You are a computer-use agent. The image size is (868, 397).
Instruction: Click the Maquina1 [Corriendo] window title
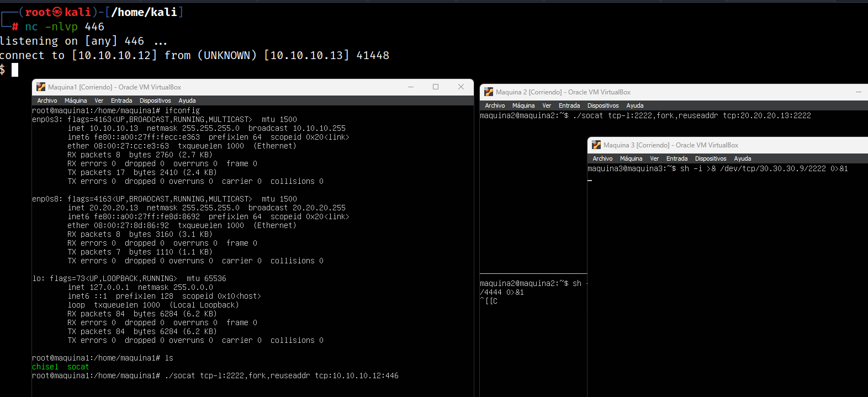pos(114,87)
